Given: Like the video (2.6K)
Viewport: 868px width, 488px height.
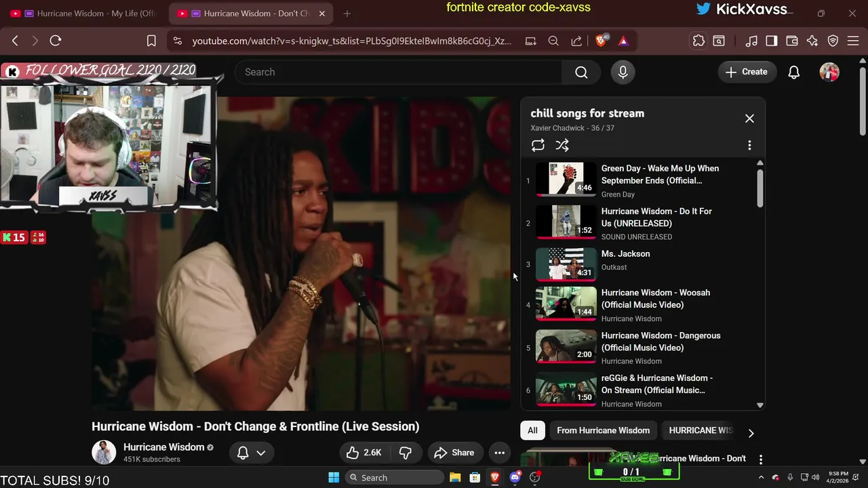Looking at the screenshot, I should click(364, 453).
